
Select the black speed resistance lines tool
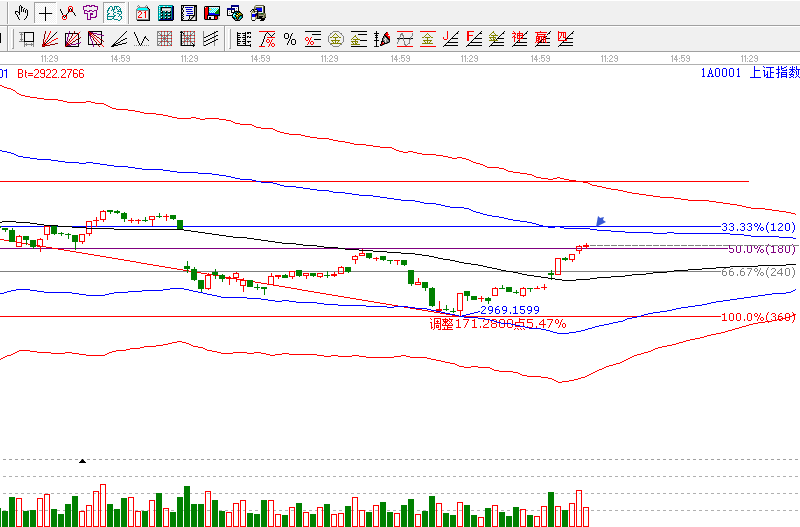click(119, 39)
